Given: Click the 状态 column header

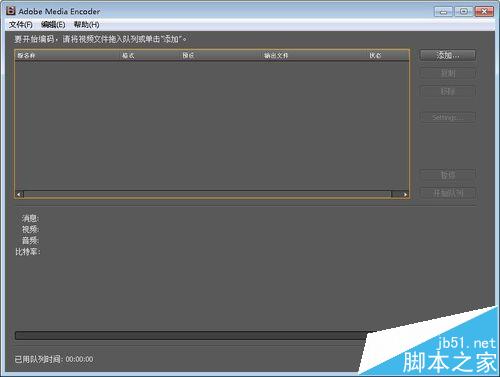Looking at the screenshot, I should point(375,55).
